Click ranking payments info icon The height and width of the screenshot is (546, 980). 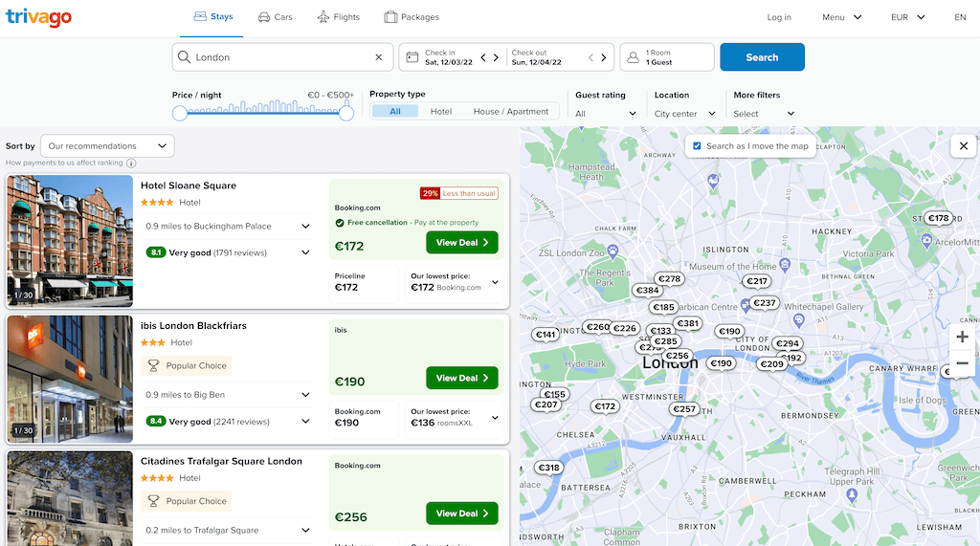pyautogui.click(x=131, y=164)
